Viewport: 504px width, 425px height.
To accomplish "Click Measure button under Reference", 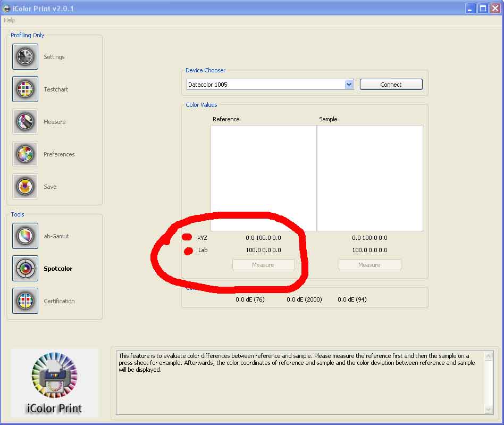I will [x=263, y=265].
